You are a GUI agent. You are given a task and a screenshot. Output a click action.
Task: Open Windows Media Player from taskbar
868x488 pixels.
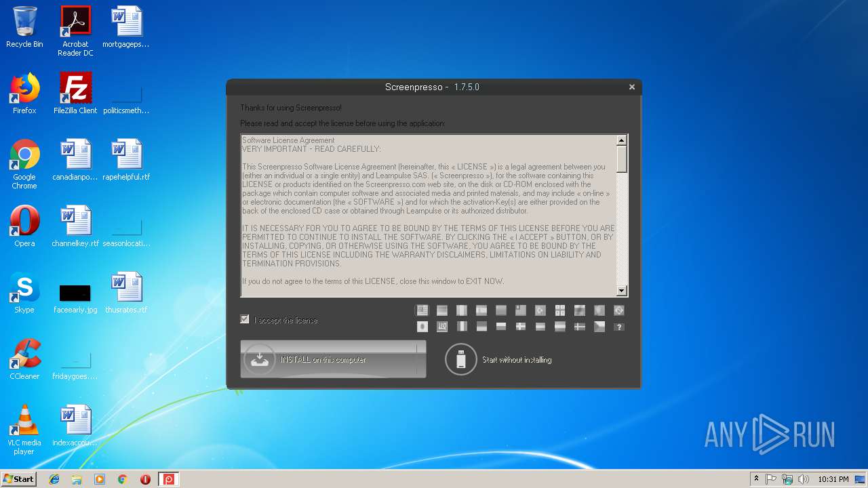point(100,479)
